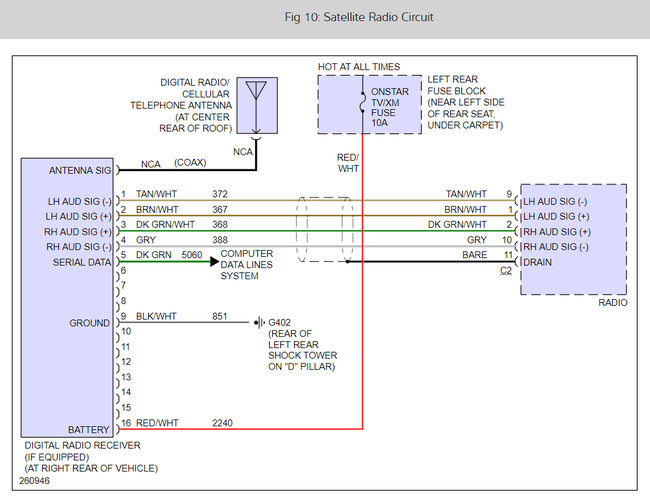Click circuit number '372'
The width and height of the screenshot is (650, 497).
pos(220,194)
